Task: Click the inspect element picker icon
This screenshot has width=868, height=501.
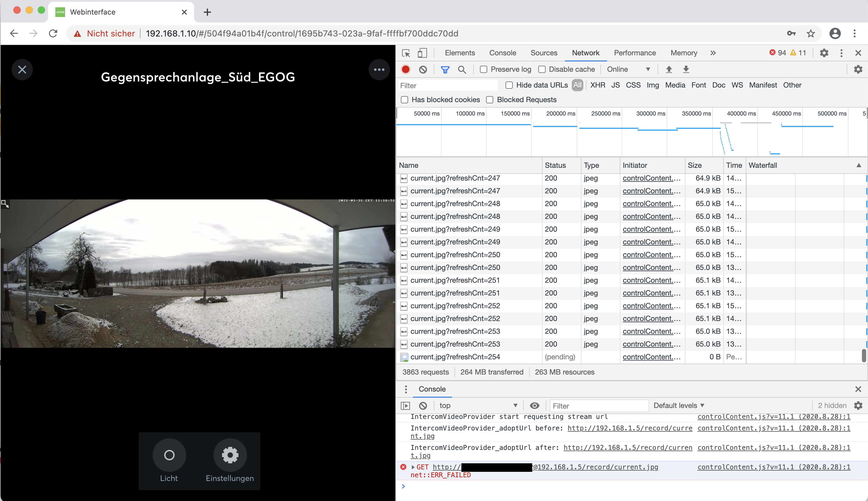Action: pyautogui.click(x=406, y=53)
